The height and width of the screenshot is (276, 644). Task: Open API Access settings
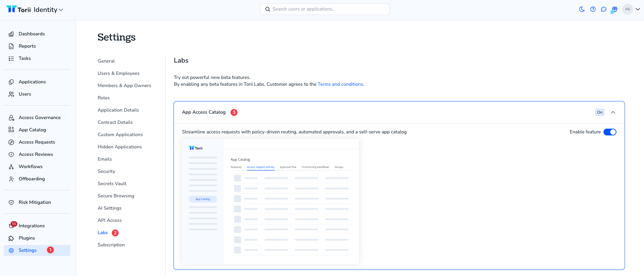(110, 220)
